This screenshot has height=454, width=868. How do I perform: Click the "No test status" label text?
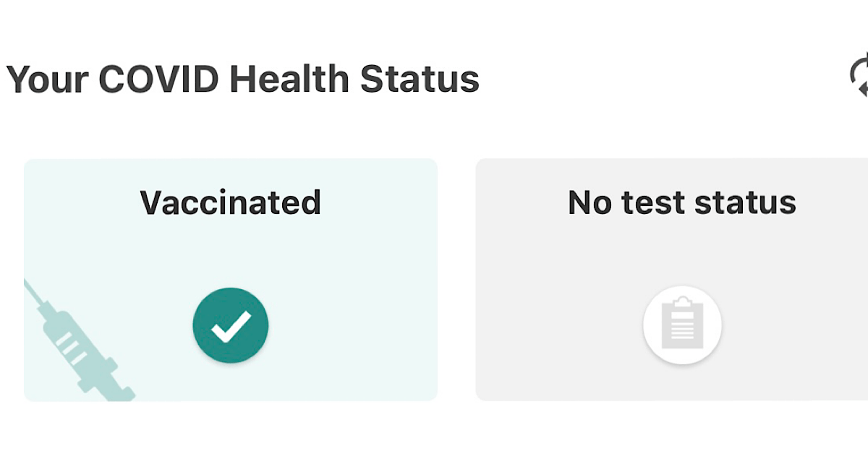[682, 202]
